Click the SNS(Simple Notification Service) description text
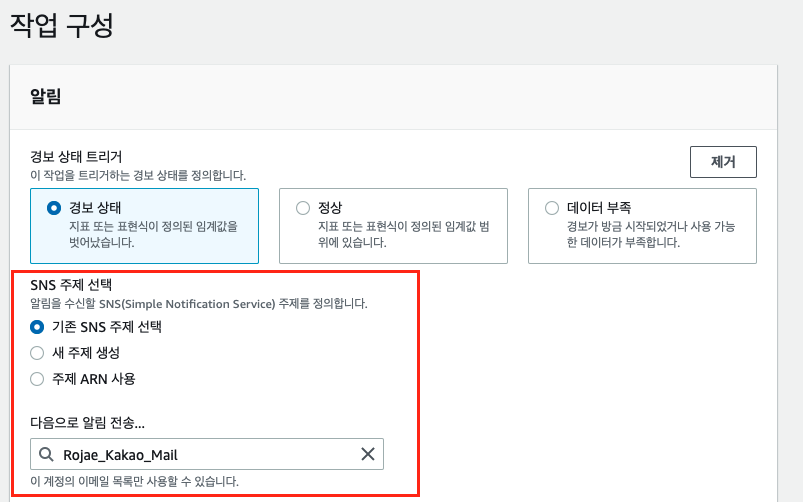This screenshot has width=803, height=502. 199,304
